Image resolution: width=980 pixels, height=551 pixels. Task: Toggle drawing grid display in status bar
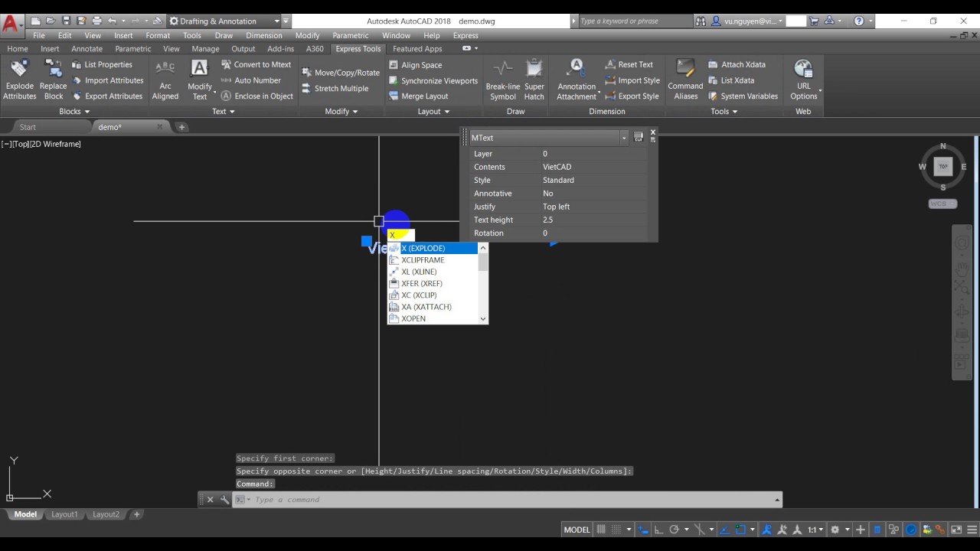(601, 530)
